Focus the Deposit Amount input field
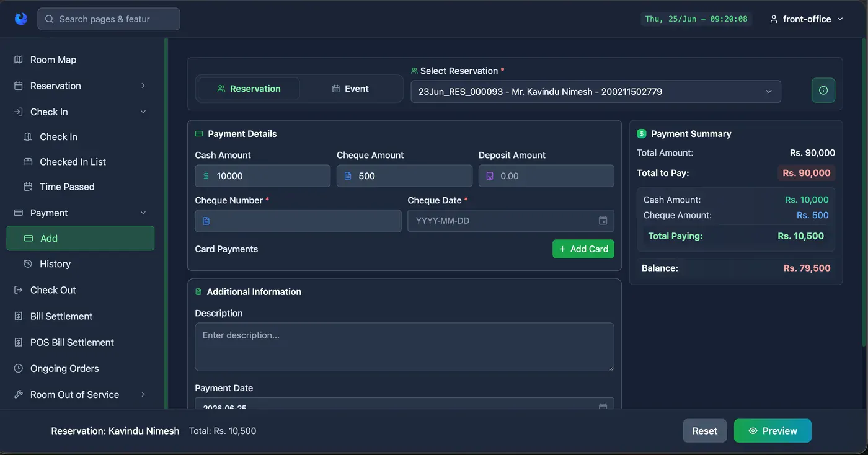 pos(546,176)
